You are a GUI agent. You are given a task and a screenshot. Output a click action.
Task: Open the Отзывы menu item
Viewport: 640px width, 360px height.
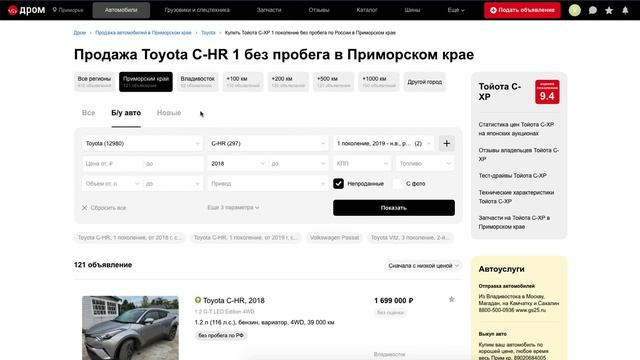[319, 10]
